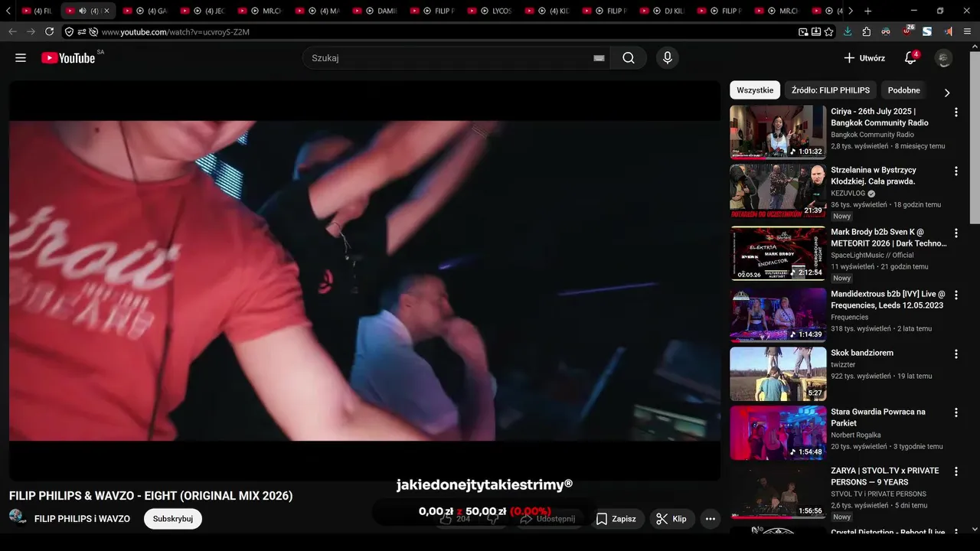Save the video with Zapisz
Viewport: 980px width, 551px height.
pyautogui.click(x=616, y=519)
